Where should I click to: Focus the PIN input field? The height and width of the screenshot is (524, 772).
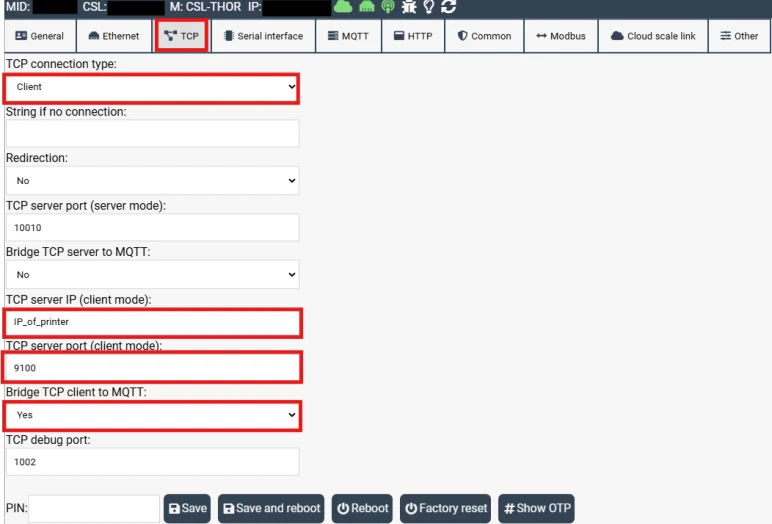click(94, 509)
